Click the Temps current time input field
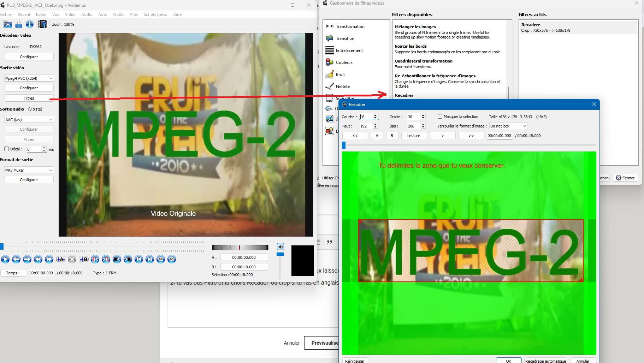644x363 pixels. tap(41, 273)
